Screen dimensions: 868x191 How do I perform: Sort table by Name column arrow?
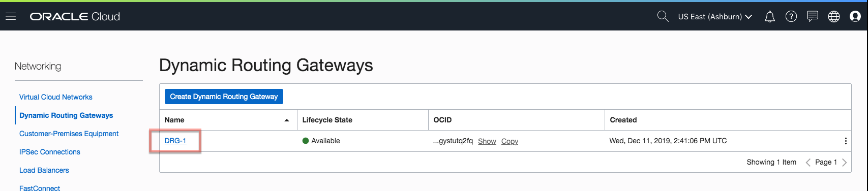pyautogui.click(x=287, y=120)
